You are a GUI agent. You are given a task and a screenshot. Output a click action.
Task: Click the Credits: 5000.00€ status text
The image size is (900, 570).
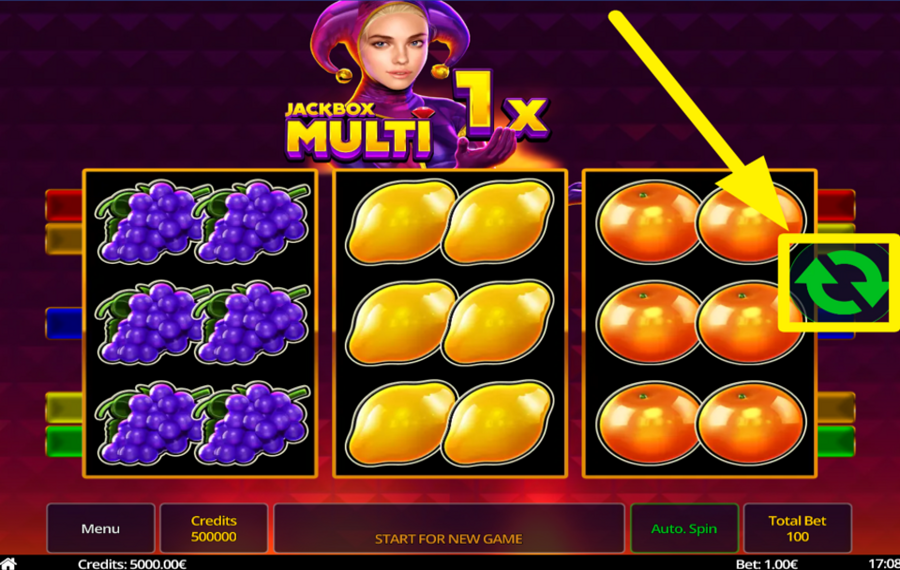[132, 564]
